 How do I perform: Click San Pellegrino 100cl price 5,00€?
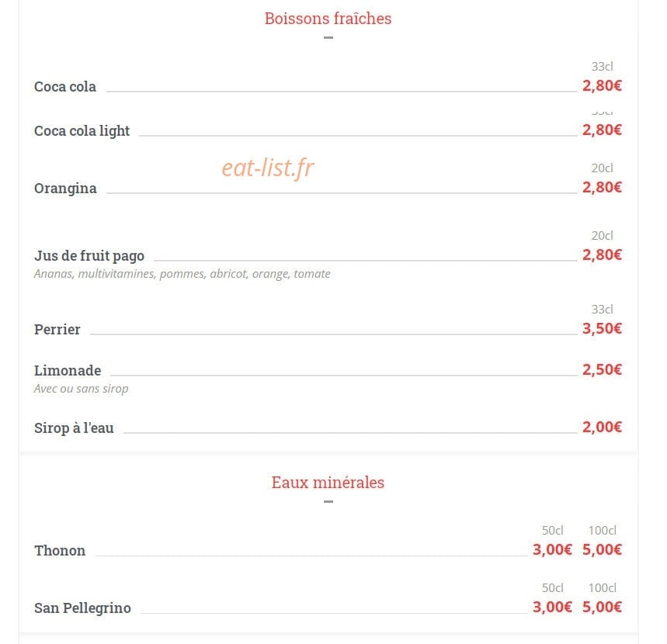602,608
